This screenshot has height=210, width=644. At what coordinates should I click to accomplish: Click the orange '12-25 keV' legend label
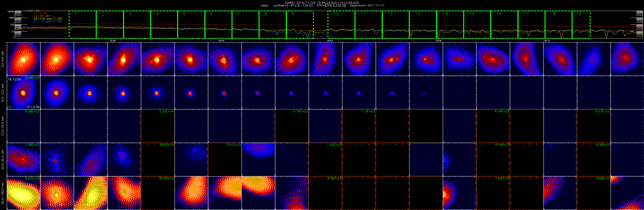42,16
